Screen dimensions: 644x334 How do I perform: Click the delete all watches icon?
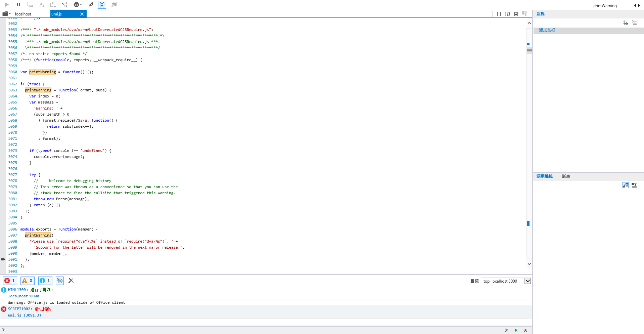pyautogui.click(x=634, y=23)
